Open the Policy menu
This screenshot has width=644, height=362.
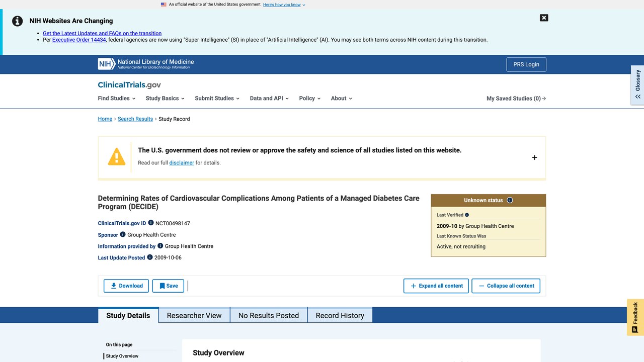pyautogui.click(x=309, y=99)
